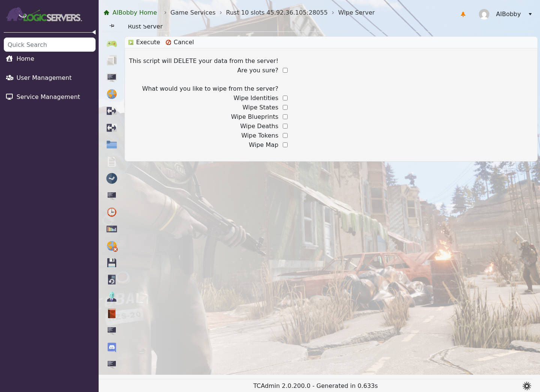Open the colored bar chart statistics icon
The width and height of the screenshot is (540, 392).
pyautogui.click(x=112, y=229)
